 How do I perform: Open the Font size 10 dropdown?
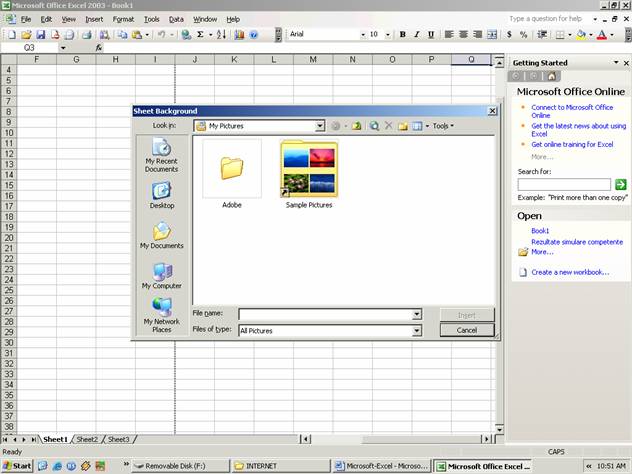click(388, 35)
